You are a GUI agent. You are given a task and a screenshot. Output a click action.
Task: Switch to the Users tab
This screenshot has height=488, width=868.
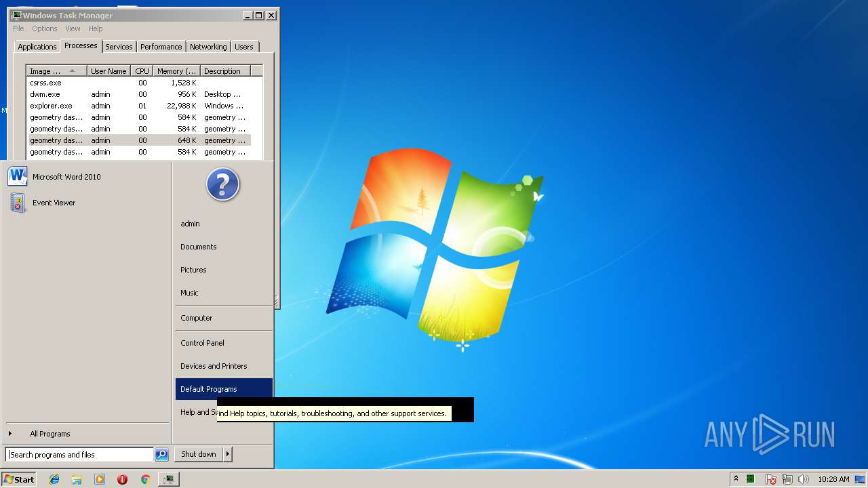click(244, 47)
